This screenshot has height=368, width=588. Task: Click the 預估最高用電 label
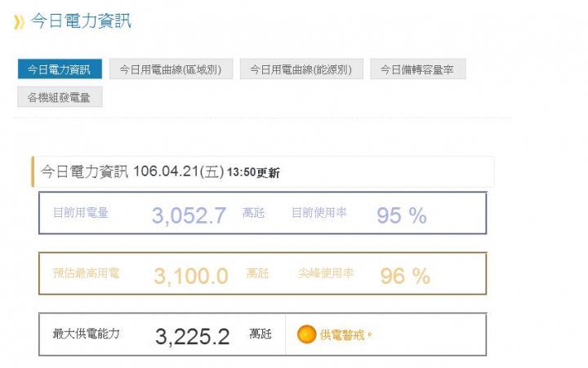pyautogui.click(x=87, y=273)
